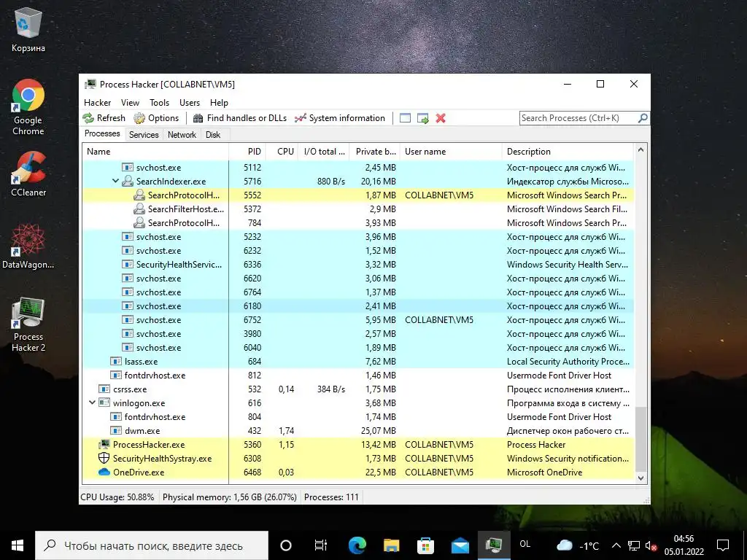
Task: Open Find handles or DLLs
Action: tap(239, 118)
